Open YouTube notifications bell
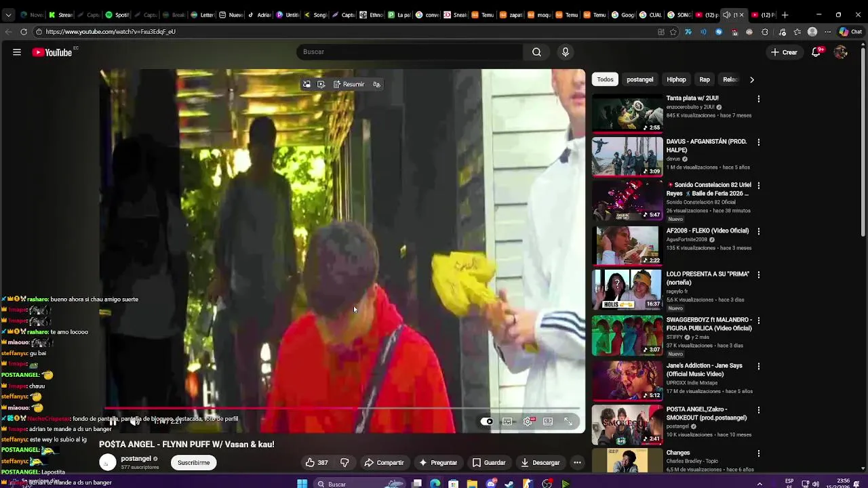Image resolution: width=868 pixels, height=488 pixels. (x=816, y=52)
